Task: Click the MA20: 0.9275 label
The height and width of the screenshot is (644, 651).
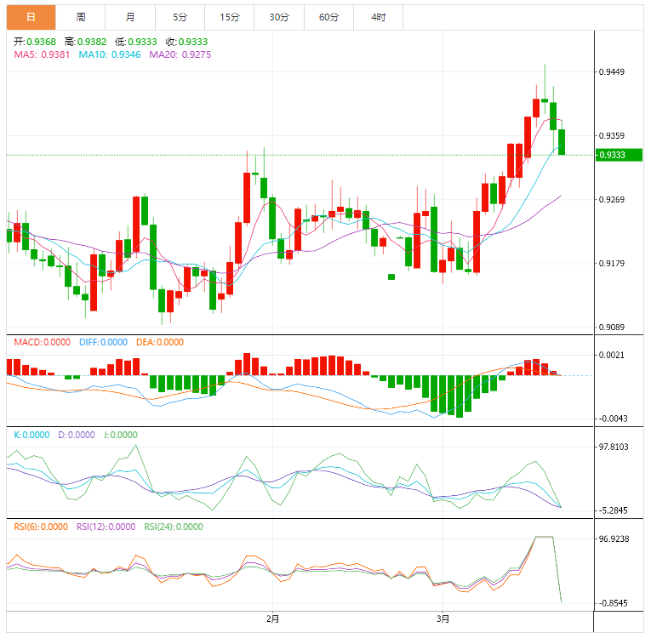Action: click(180, 54)
